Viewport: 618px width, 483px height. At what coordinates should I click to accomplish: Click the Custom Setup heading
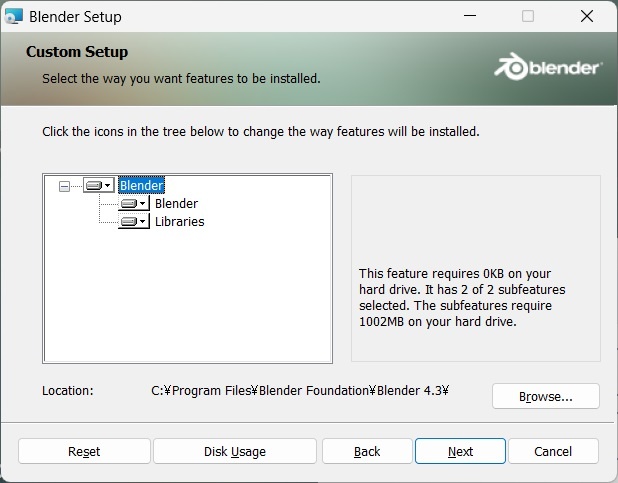tap(77, 52)
